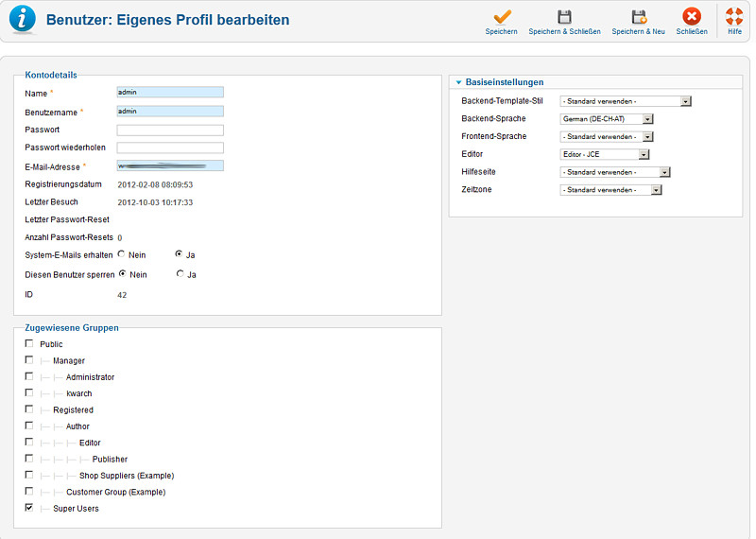The image size is (756, 539).
Task: Click the Administrator group label
Action: [90, 377]
